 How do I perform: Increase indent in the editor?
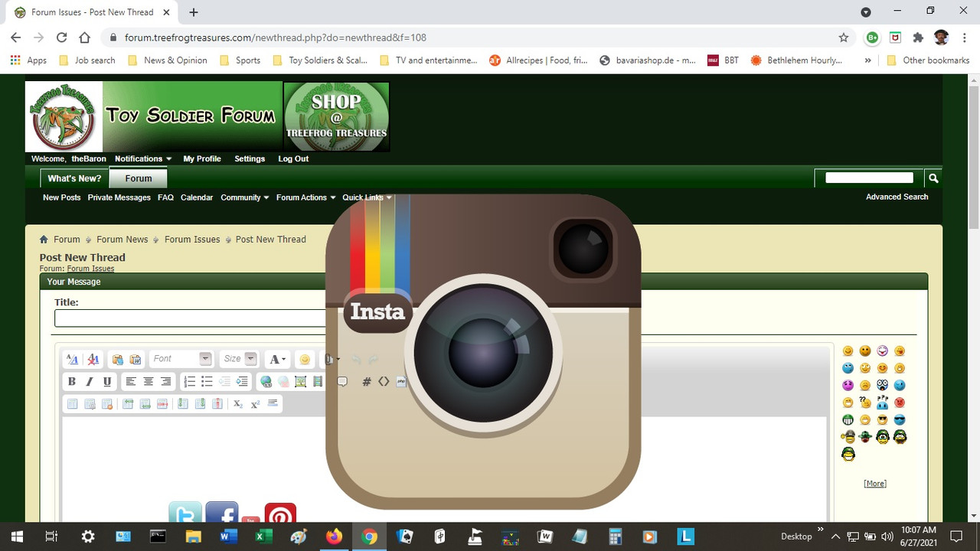point(242,381)
